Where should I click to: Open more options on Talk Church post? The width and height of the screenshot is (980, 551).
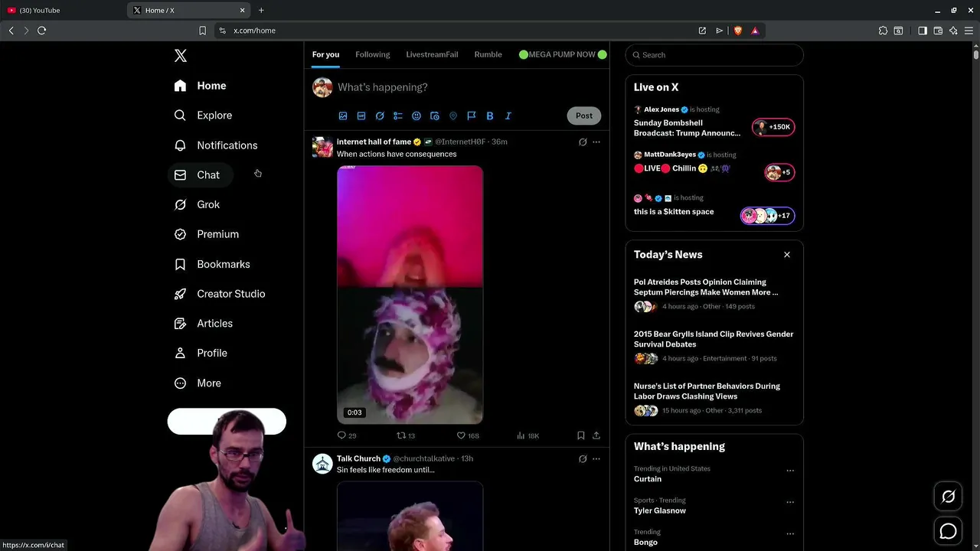click(596, 459)
